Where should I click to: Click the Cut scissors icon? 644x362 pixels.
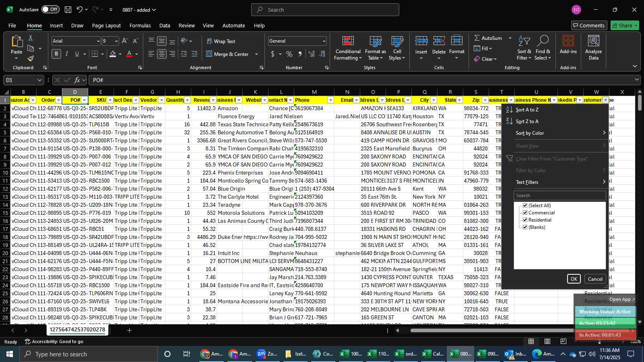tap(31, 38)
